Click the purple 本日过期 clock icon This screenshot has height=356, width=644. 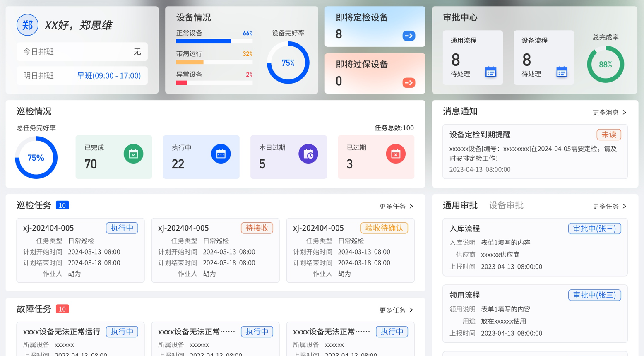click(x=308, y=154)
